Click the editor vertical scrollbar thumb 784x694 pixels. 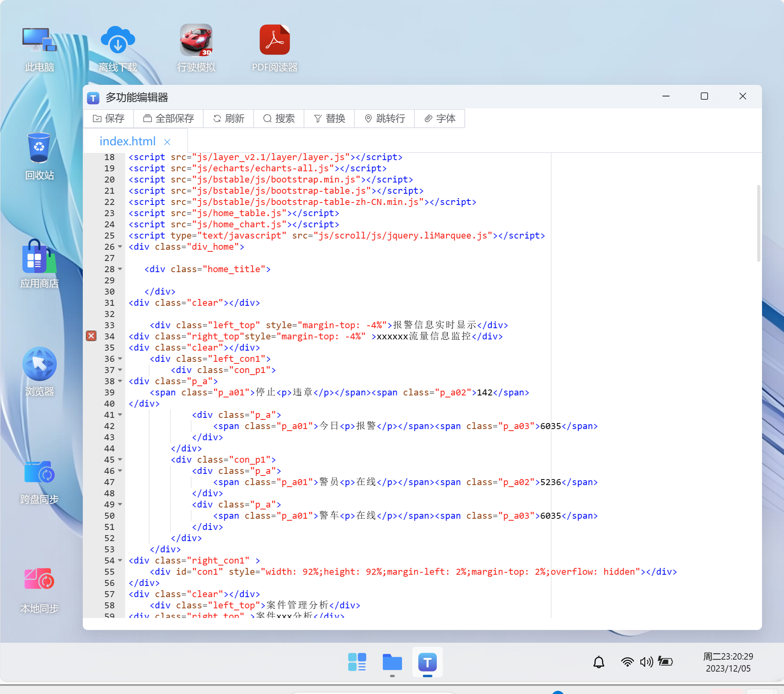(x=758, y=223)
